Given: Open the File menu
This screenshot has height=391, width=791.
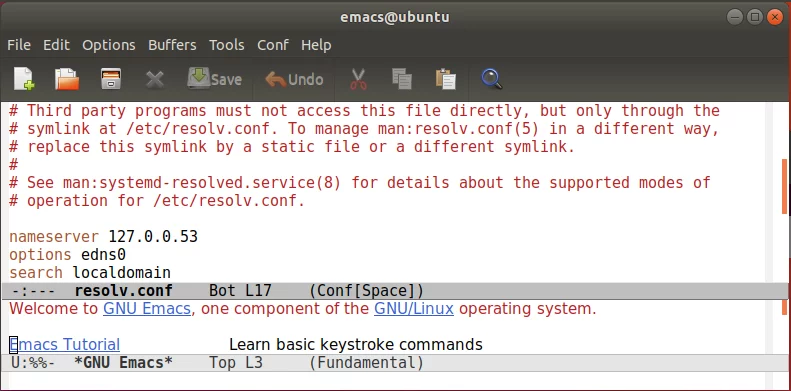Looking at the screenshot, I should 19,45.
